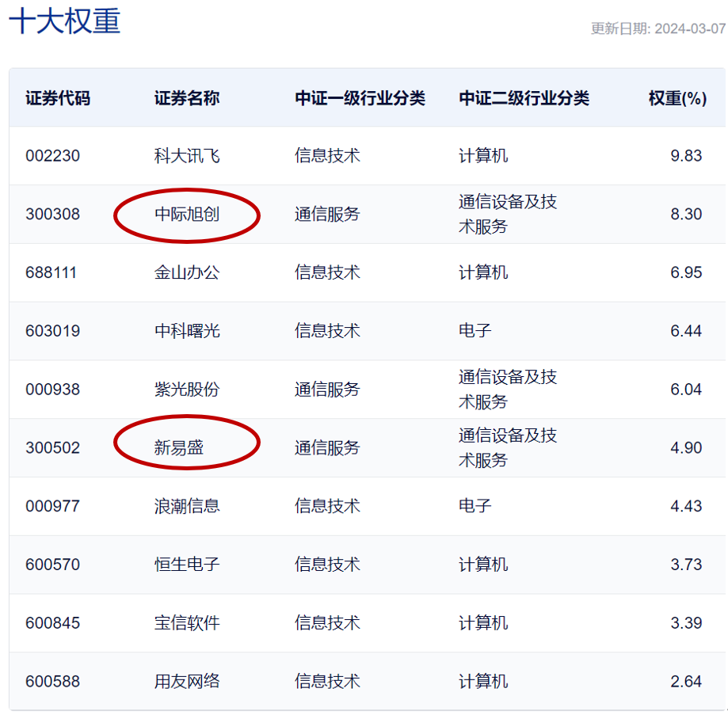This screenshot has height=715, width=728.
Task: Select stock code 300502
Action: click(x=52, y=447)
